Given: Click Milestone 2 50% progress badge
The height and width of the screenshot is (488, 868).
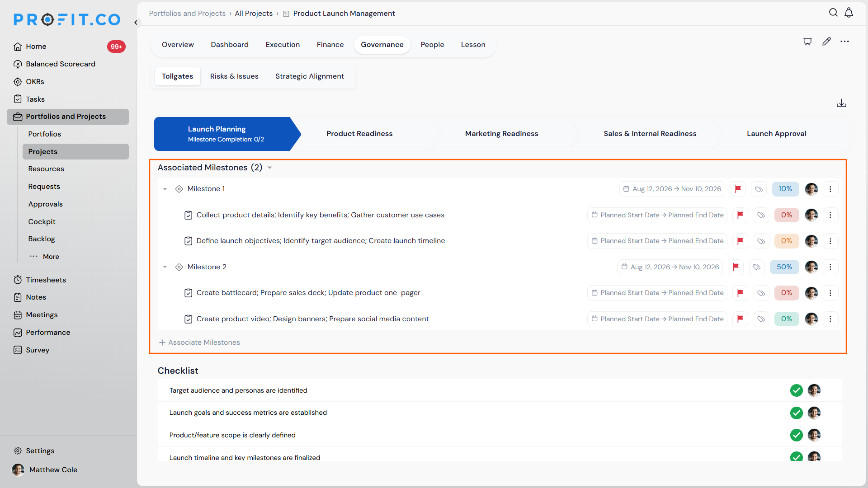Looking at the screenshot, I should click(784, 267).
